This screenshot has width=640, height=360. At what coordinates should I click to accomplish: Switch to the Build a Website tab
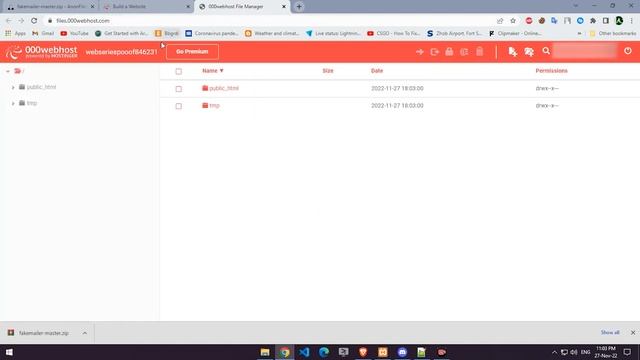(x=146, y=7)
